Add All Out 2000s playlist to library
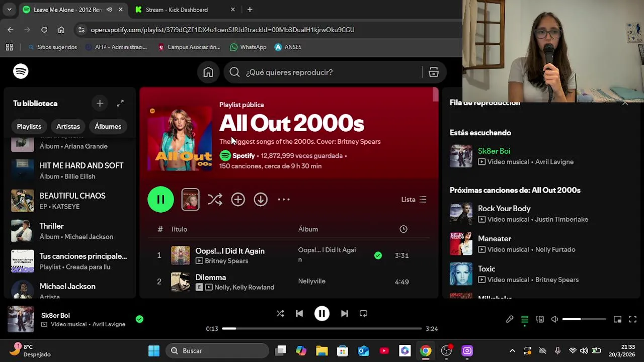644x362 pixels. click(238, 200)
